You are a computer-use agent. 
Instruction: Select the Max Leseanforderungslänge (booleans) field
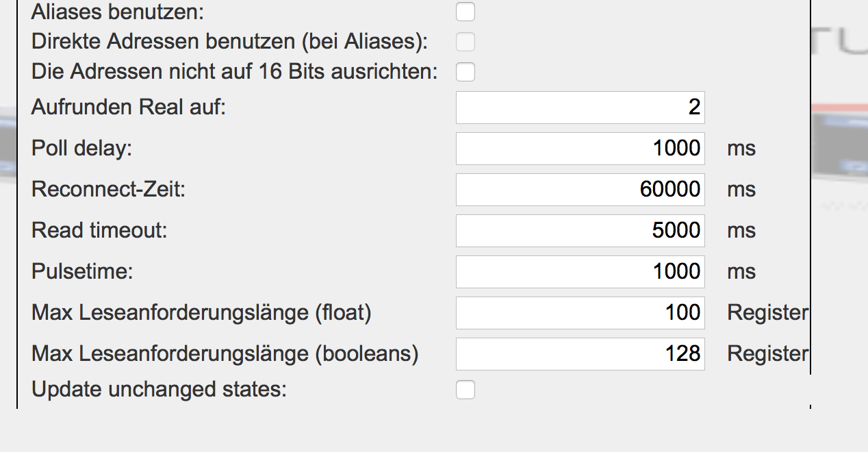click(x=580, y=354)
